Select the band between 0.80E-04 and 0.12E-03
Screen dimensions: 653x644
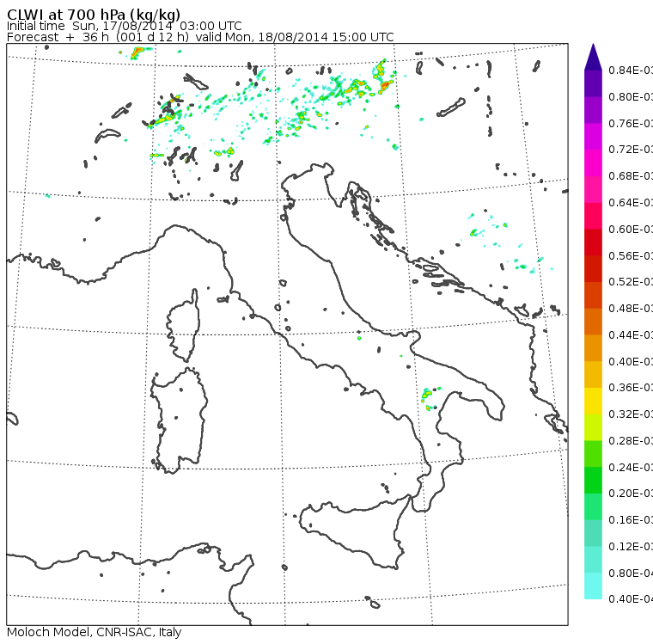[593, 560]
